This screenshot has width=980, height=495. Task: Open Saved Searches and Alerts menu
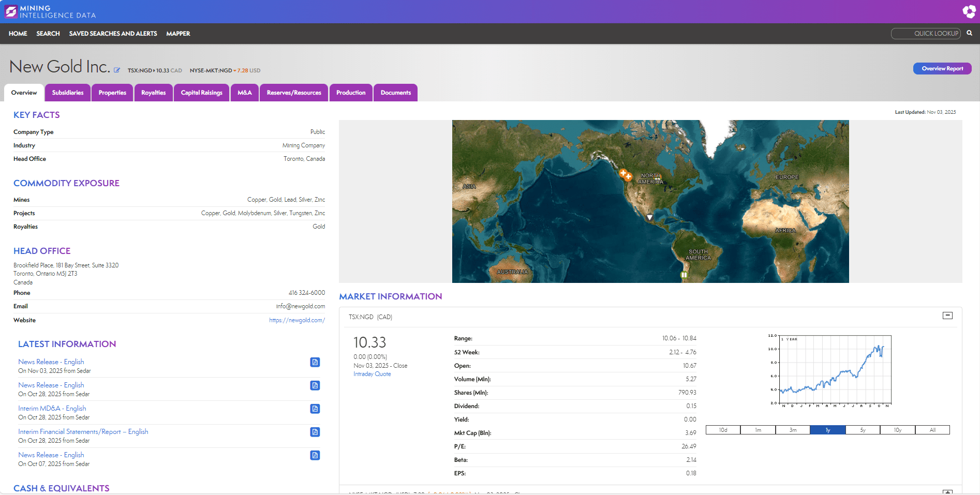tap(113, 34)
